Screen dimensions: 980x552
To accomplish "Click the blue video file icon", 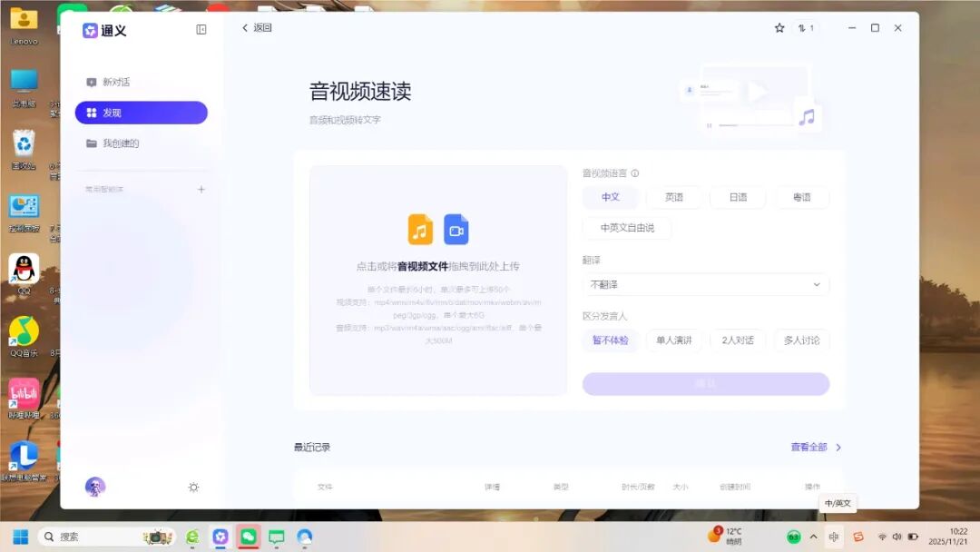I will (456, 229).
